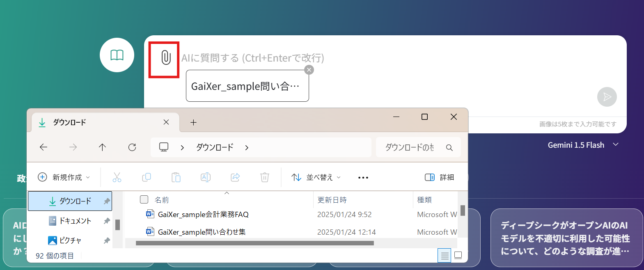Open the book library icon button
This screenshot has width=644, height=270.
[x=117, y=55]
